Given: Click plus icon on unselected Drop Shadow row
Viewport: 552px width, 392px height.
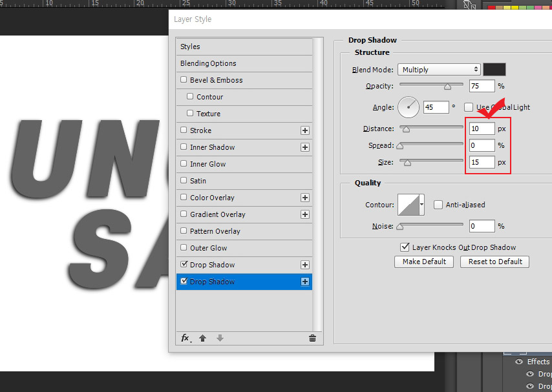Looking at the screenshot, I should click(305, 265).
